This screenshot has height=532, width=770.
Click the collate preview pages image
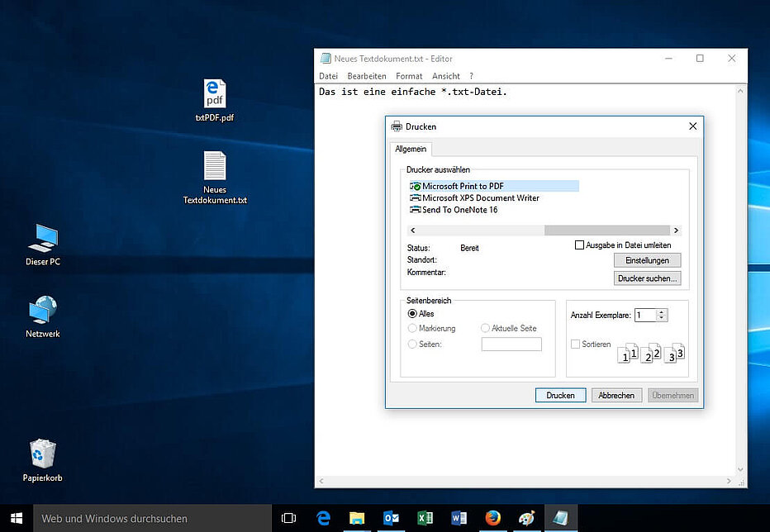[651, 353]
